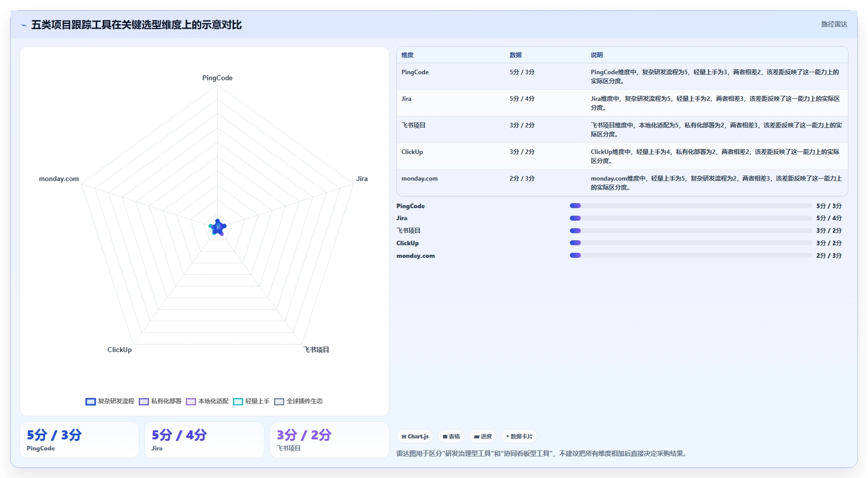This screenshot has height=478, width=868.
Task: Open the Jira 5分 / 4分 summary card
Action: pyautogui.click(x=204, y=440)
